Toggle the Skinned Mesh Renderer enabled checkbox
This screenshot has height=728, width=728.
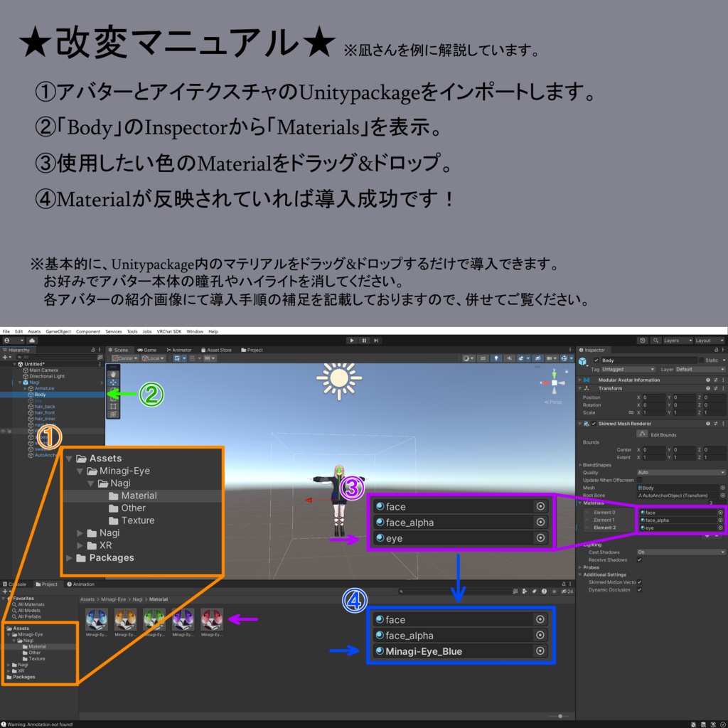pos(592,424)
